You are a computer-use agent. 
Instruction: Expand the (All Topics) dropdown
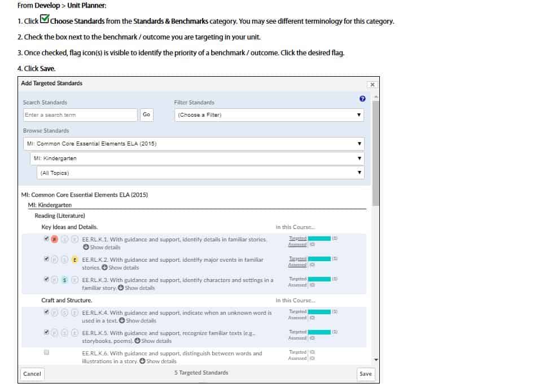200,173
